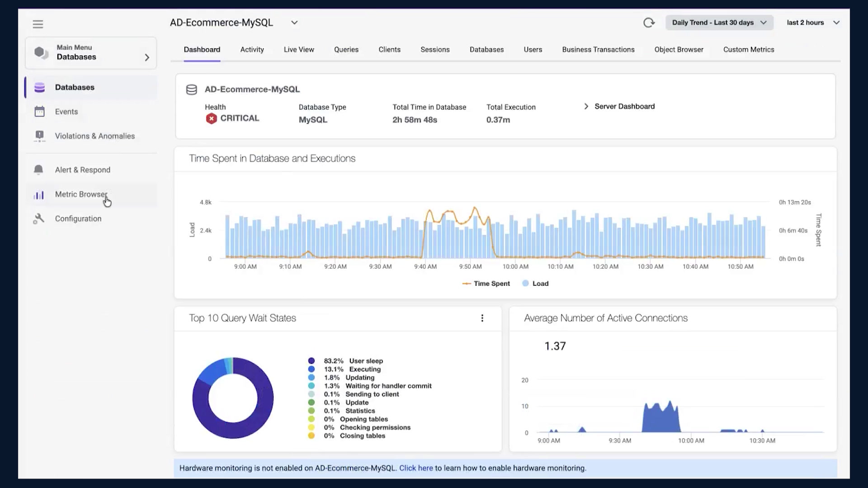Click the Alert & Respond bell icon
The width and height of the screenshot is (868, 488).
(x=39, y=170)
